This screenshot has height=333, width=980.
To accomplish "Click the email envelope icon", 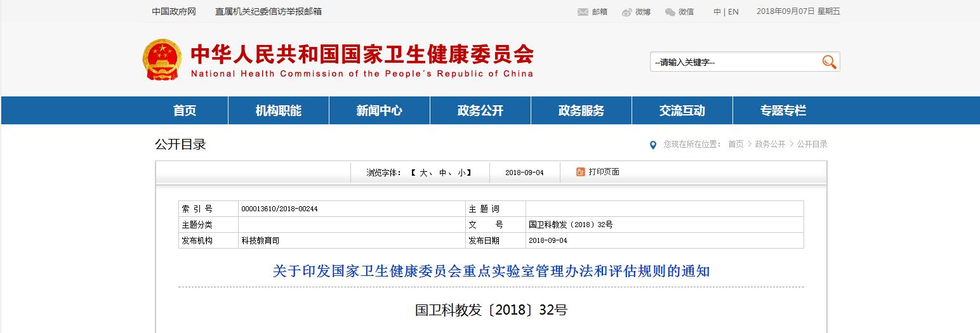I will [x=583, y=12].
